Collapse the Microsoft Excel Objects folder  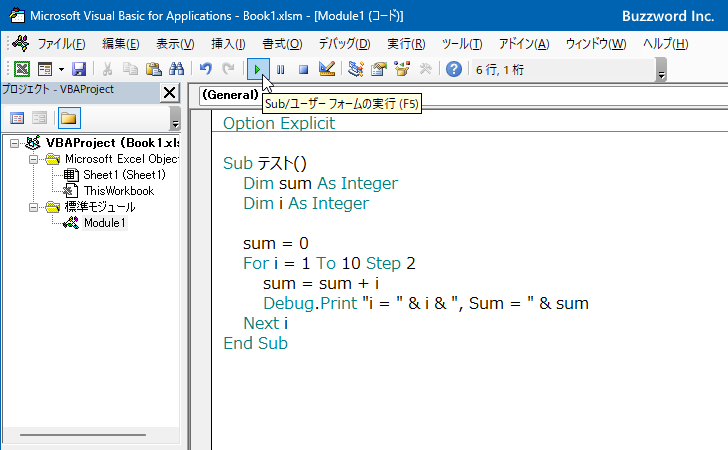[33, 159]
